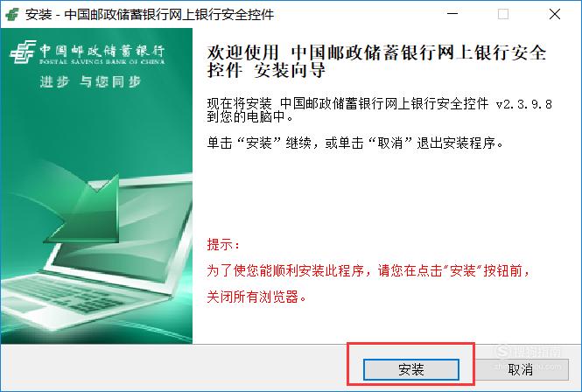Click the green Postal Savings Bank emblem

[x=23, y=52]
